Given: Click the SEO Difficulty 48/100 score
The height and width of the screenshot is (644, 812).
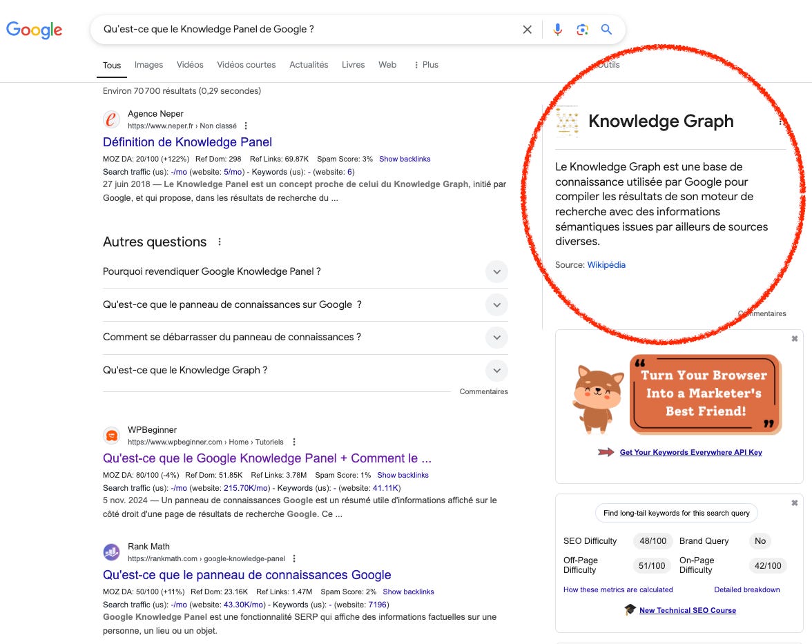Looking at the screenshot, I should click(653, 541).
